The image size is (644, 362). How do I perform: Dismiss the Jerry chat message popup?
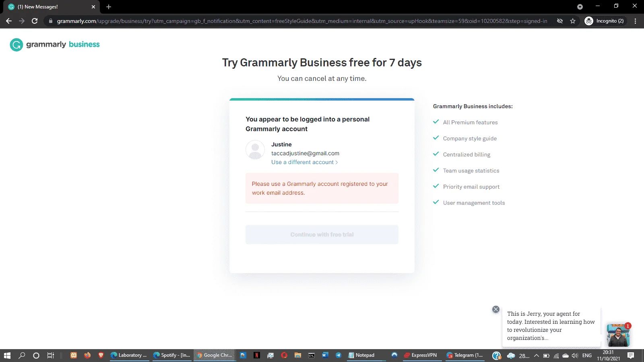(x=496, y=309)
